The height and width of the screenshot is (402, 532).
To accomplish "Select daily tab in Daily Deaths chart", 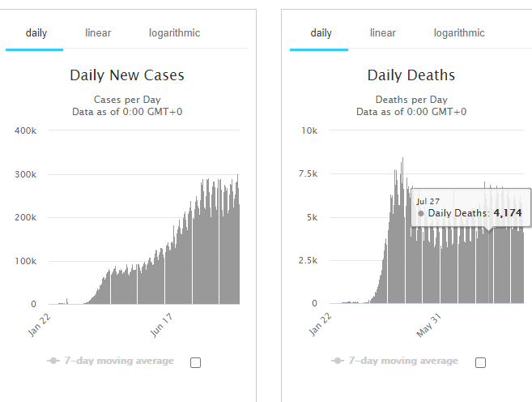I will pos(321,33).
